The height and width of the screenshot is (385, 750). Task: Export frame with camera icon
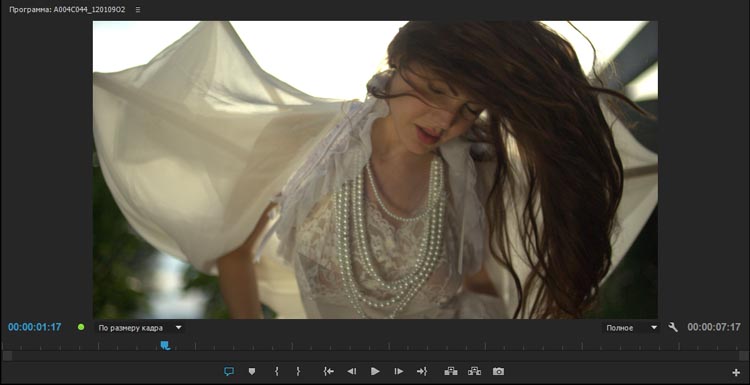pyautogui.click(x=498, y=371)
